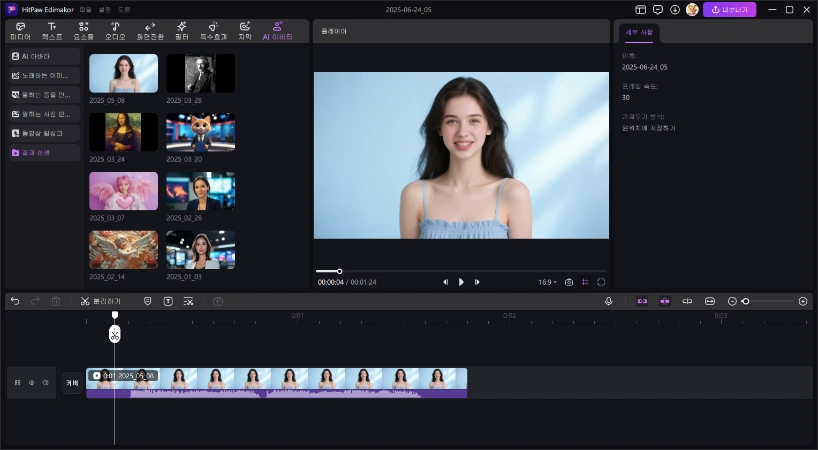Open the Help menu in title bar
Image resolution: width=818 pixels, height=450 pixels.
[x=124, y=10]
